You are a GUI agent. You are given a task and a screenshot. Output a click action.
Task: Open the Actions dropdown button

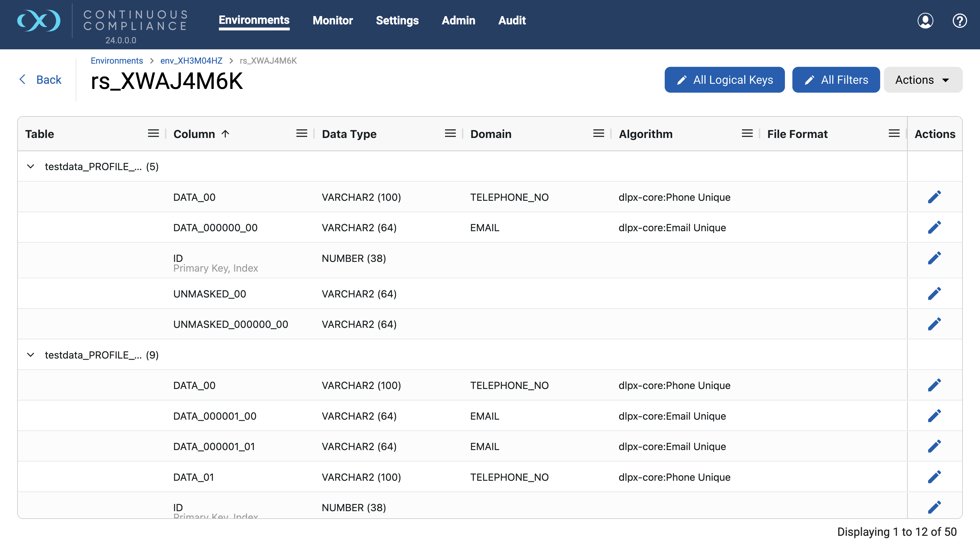[923, 80]
